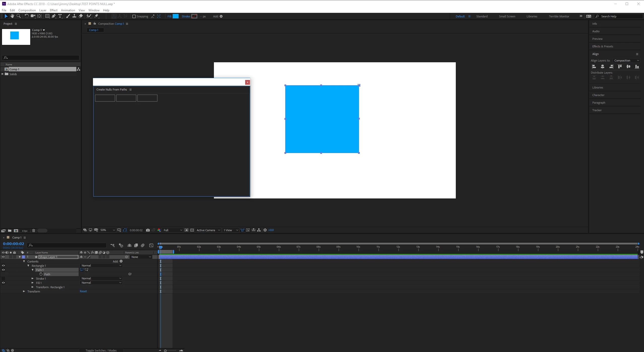The height and width of the screenshot is (352, 644).
Task: Open the Fill color swatch
Action: coord(176,16)
